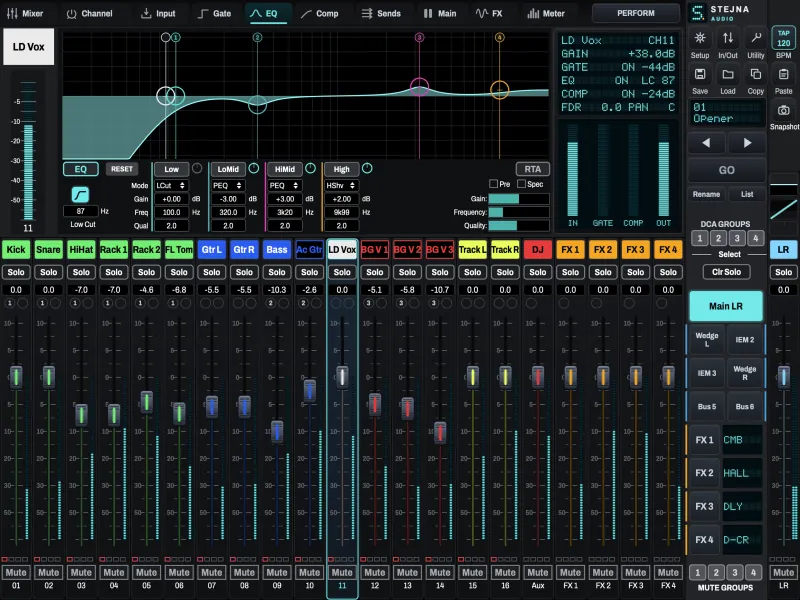Select the Wedge L bus
Image resolution: width=800 pixels, height=600 pixels.
click(x=707, y=339)
